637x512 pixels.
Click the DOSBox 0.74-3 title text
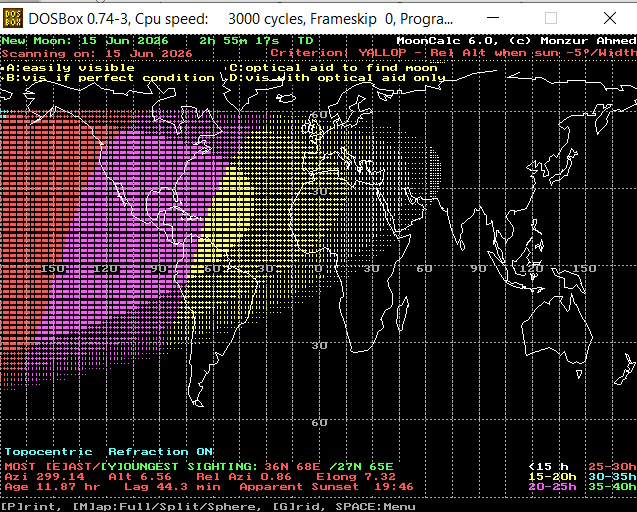click(240, 19)
